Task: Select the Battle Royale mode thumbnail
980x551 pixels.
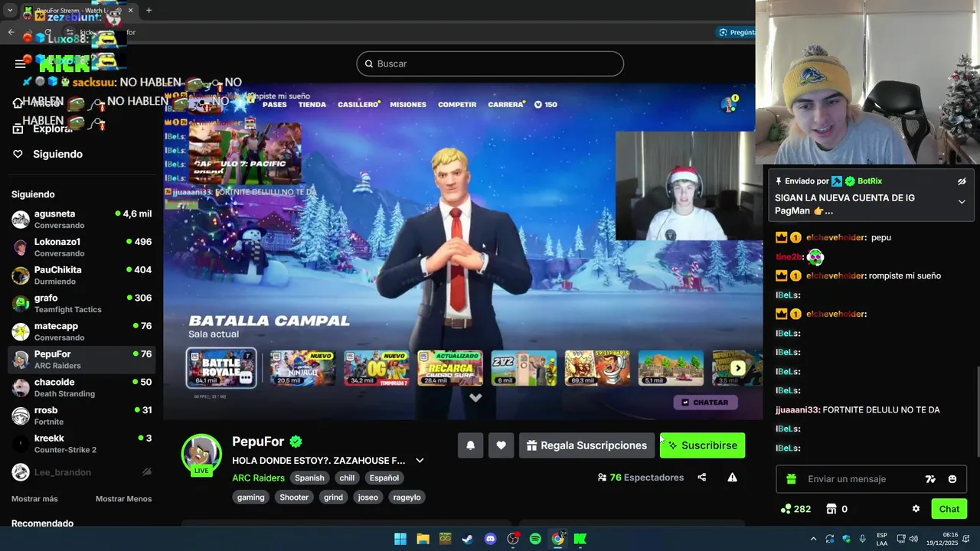Action: click(221, 368)
